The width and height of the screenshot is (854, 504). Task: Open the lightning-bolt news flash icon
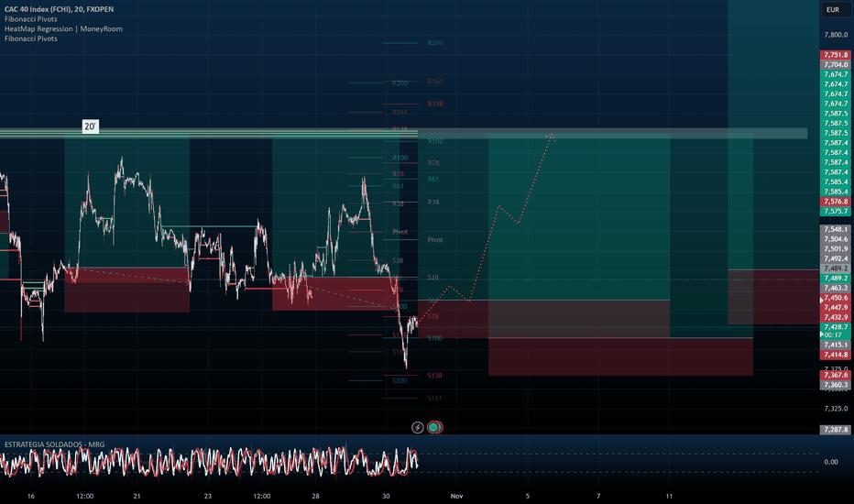click(x=417, y=428)
